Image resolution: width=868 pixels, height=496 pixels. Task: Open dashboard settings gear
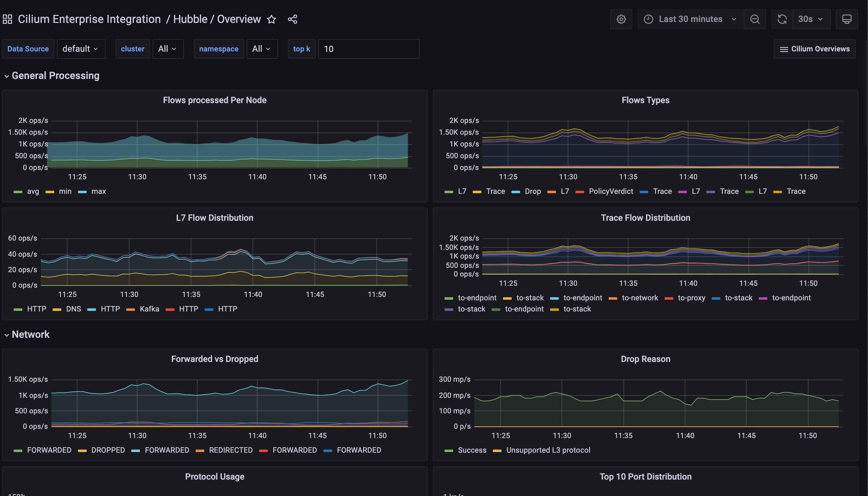[x=621, y=19]
